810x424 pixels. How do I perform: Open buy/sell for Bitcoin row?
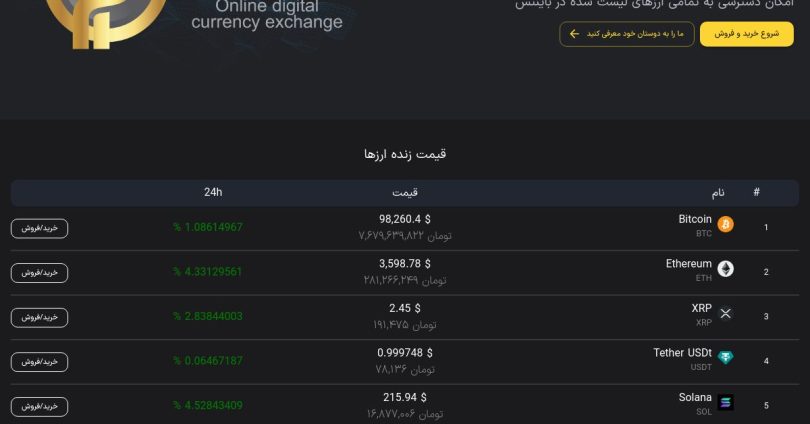(x=40, y=228)
